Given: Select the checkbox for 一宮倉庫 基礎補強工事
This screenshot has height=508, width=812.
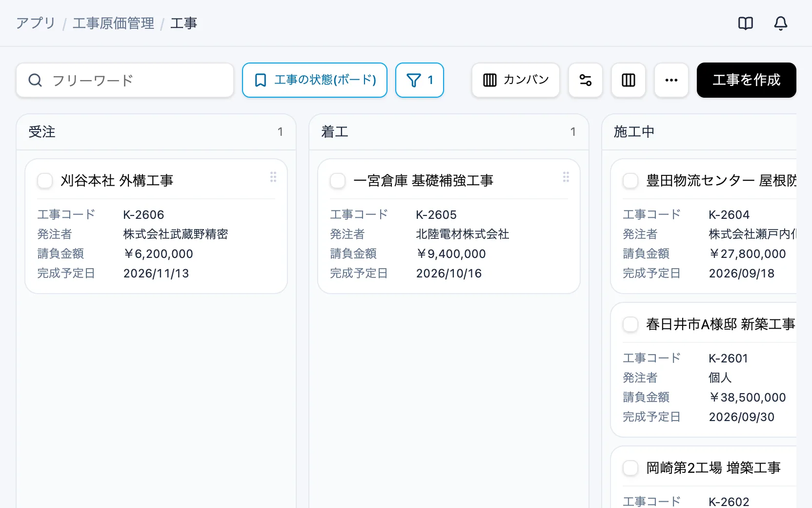Looking at the screenshot, I should [x=338, y=181].
